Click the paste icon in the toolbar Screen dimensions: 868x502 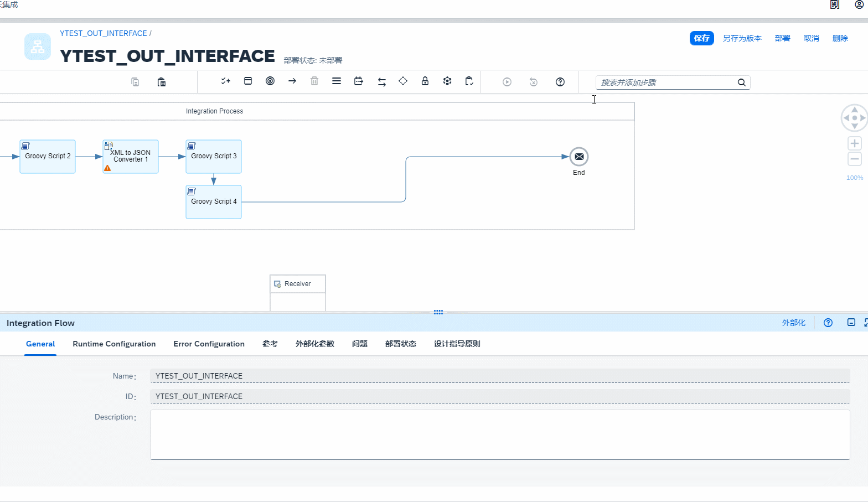(x=162, y=82)
